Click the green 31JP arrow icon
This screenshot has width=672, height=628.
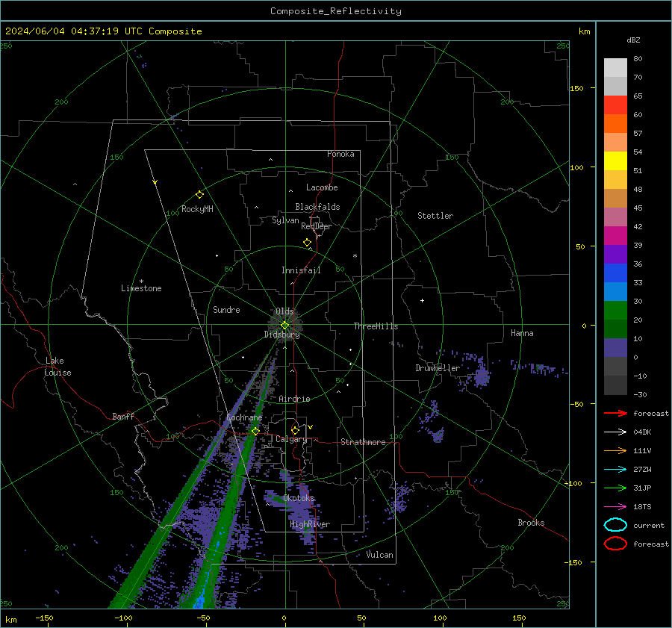point(615,488)
